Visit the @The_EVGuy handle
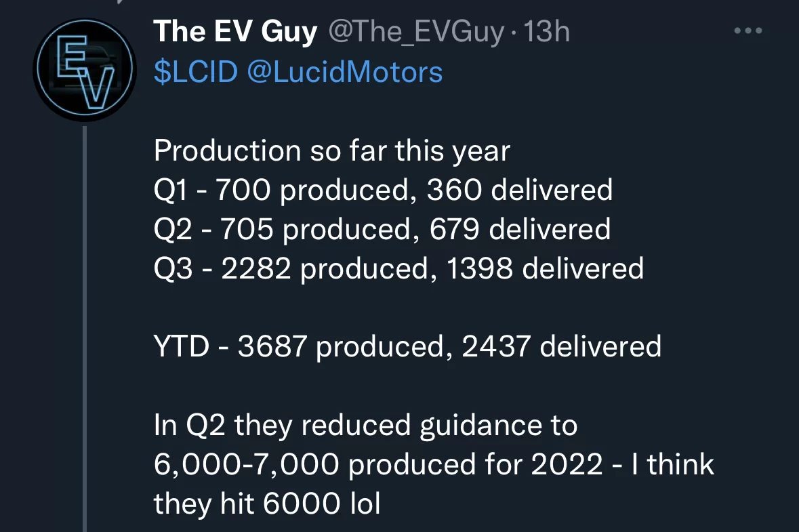The width and height of the screenshot is (799, 532). coord(416,32)
